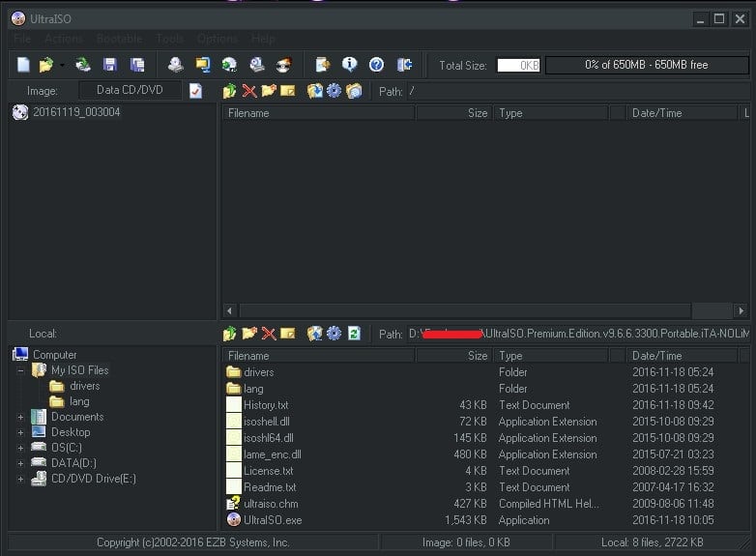Viewport: 756px width, 556px height.
Task: Click the Up folder icon in Local toolbar
Action: 229,334
